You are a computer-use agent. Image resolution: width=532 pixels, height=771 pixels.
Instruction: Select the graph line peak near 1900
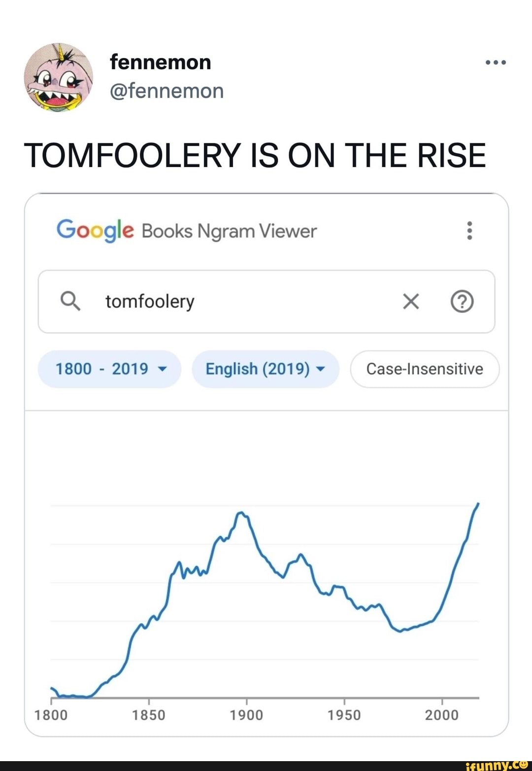point(241,514)
